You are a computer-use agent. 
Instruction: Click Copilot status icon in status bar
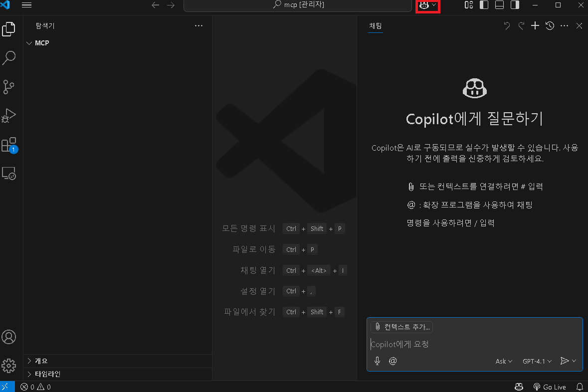click(519, 387)
